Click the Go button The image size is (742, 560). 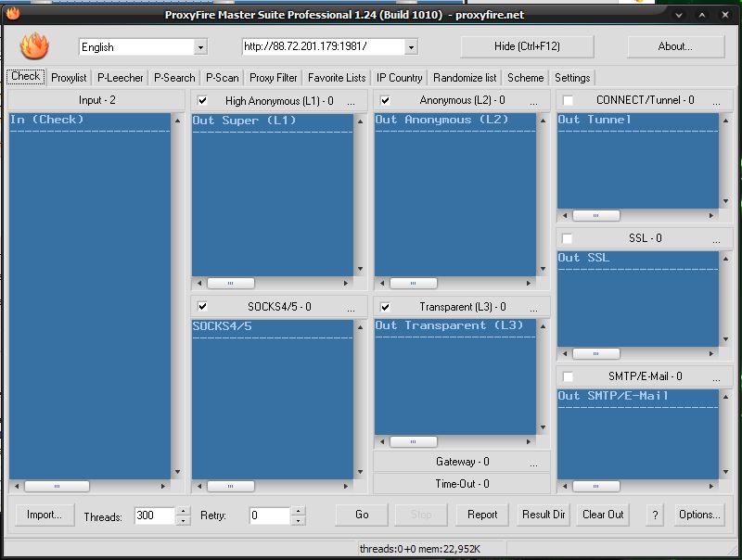(362, 515)
